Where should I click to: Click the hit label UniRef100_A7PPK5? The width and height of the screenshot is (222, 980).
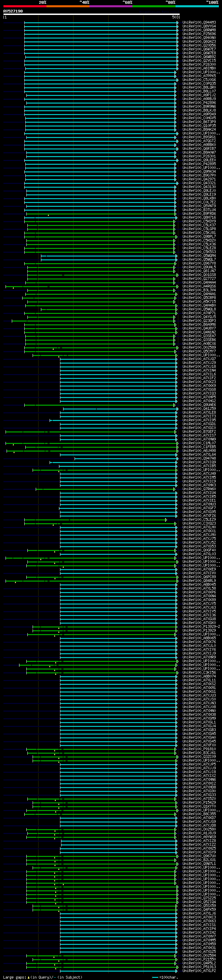click(x=199, y=76)
